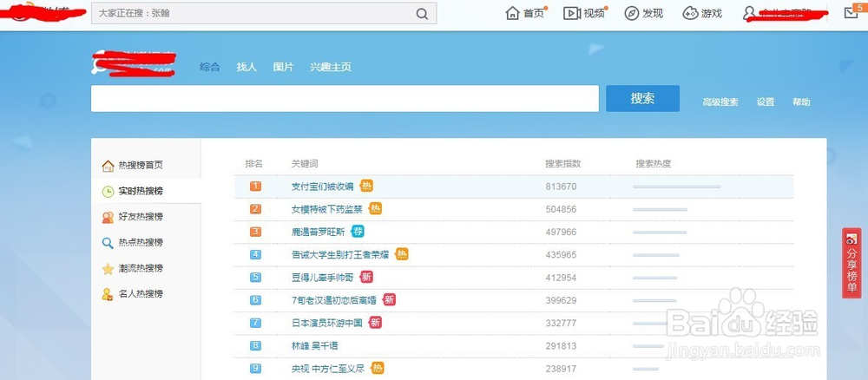Screen dimensions: 868x380
Task: Click the house icon beside 热搜榜首页
Action: pyautogui.click(x=108, y=166)
